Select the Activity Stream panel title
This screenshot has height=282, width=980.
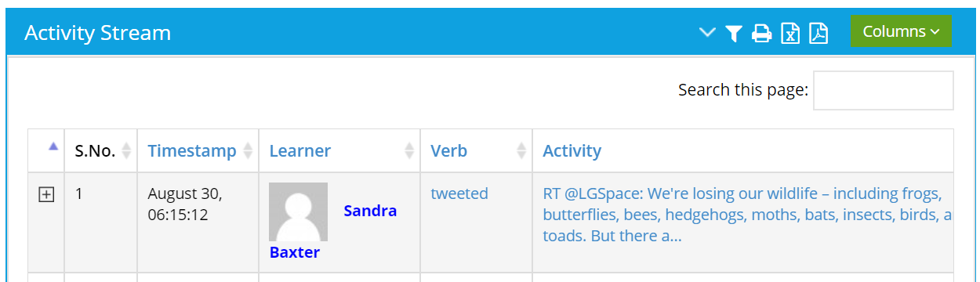click(98, 33)
